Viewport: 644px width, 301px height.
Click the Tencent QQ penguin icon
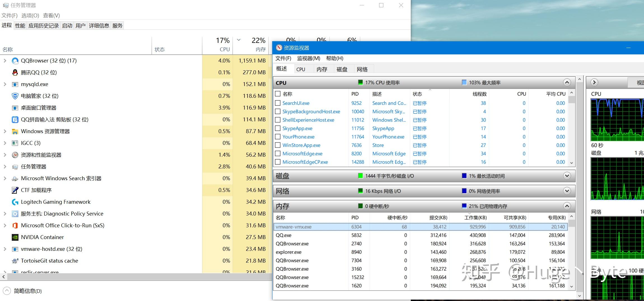pos(15,72)
